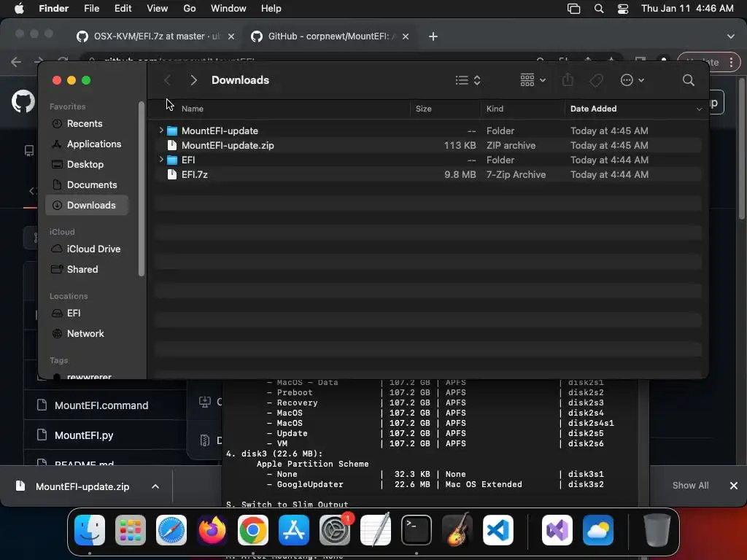The height and width of the screenshot is (560, 747).
Task: Open Google Chrome in the Dock
Action: 253,530
